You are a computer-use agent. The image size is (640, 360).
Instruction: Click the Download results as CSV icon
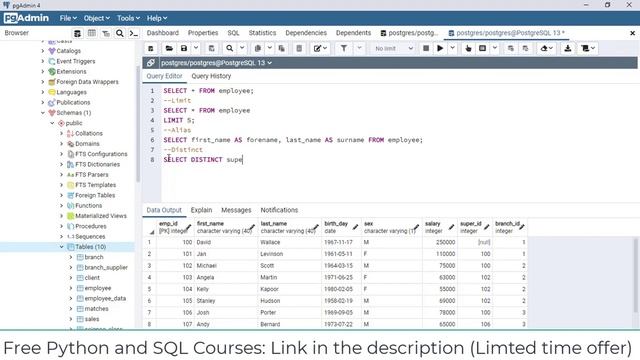pyautogui.click(x=567, y=48)
